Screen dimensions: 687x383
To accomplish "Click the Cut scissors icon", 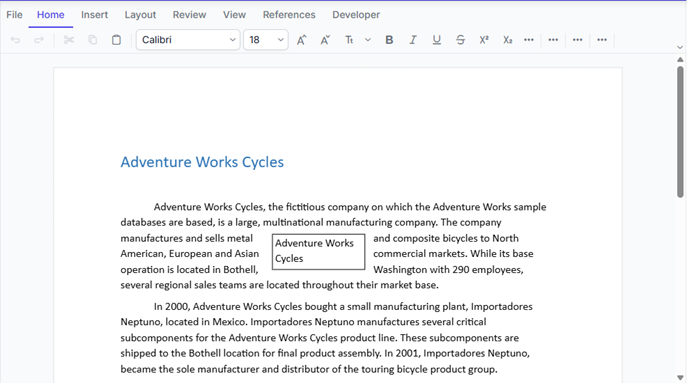I will click(69, 40).
